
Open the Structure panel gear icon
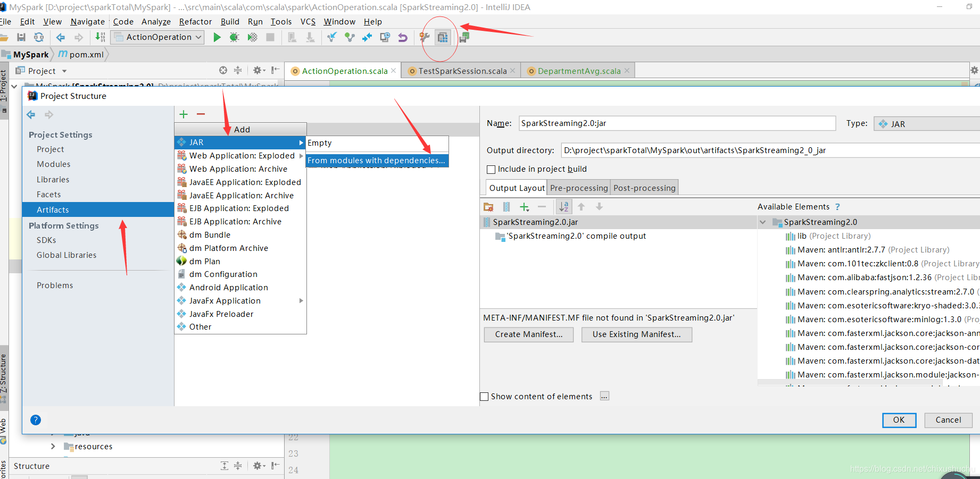pyautogui.click(x=259, y=466)
